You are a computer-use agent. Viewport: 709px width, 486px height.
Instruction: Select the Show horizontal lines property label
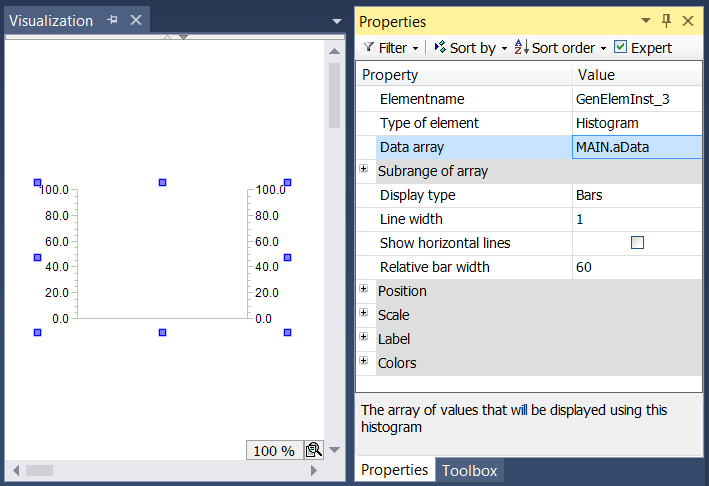445,243
